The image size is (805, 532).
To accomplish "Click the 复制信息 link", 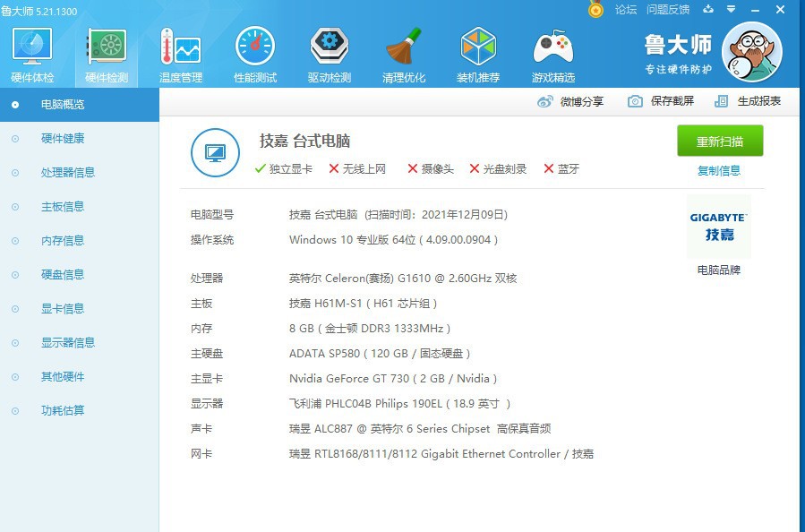I will [x=719, y=169].
